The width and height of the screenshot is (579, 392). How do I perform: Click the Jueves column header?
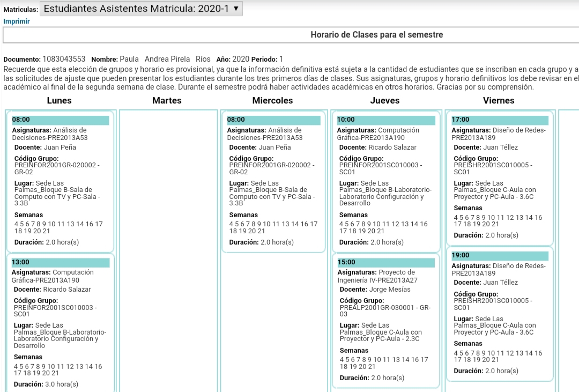[385, 100]
